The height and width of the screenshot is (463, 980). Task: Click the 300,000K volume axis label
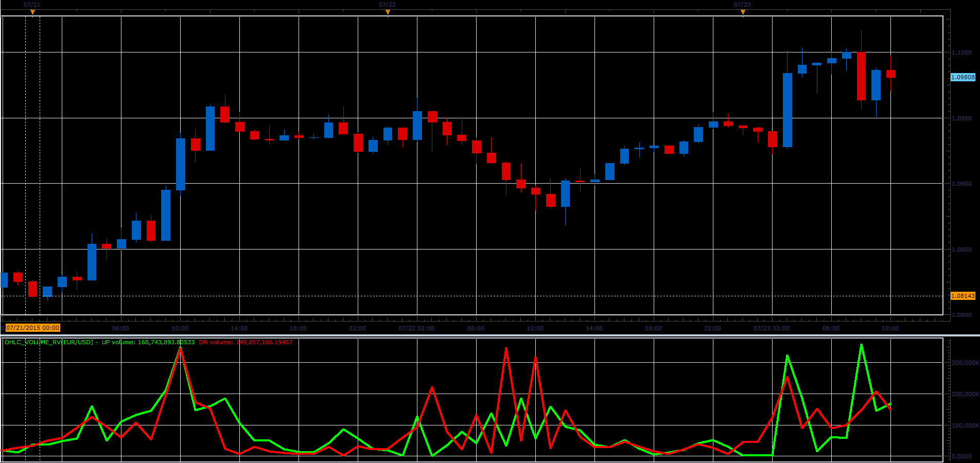tap(965, 363)
